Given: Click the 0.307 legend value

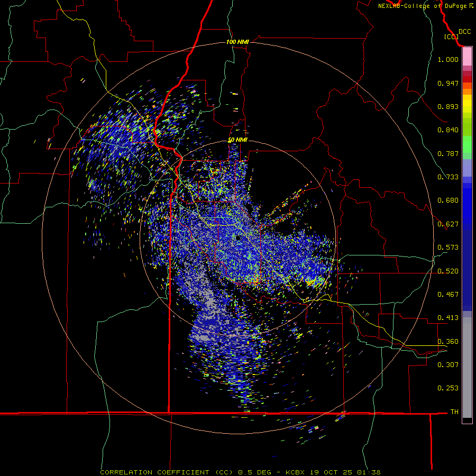Looking at the screenshot, I should coord(448,365).
